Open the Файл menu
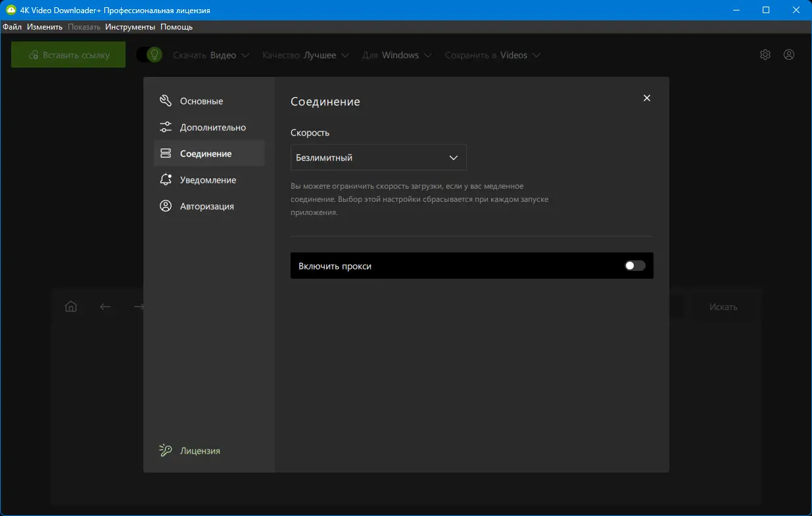Viewport: 812px width, 516px height. [x=12, y=27]
